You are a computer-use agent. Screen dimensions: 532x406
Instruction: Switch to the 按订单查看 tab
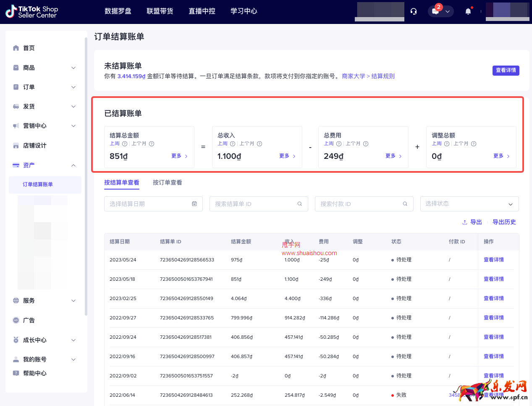pyautogui.click(x=167, y=182)
